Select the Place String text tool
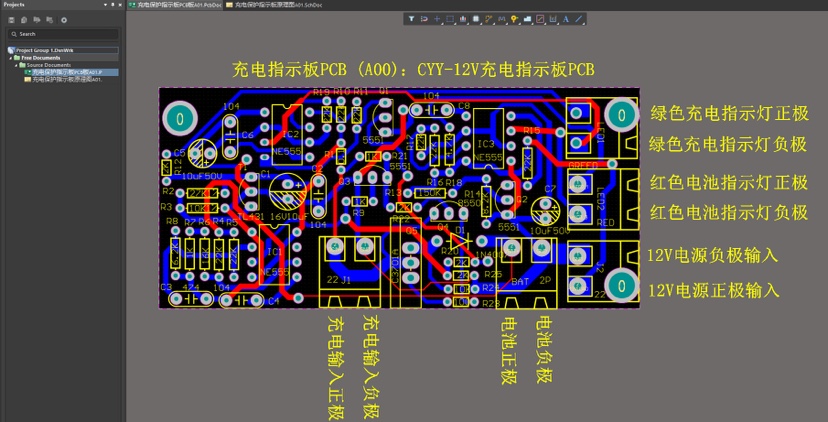This screenshot has width=828, height=422. [566, 19]
